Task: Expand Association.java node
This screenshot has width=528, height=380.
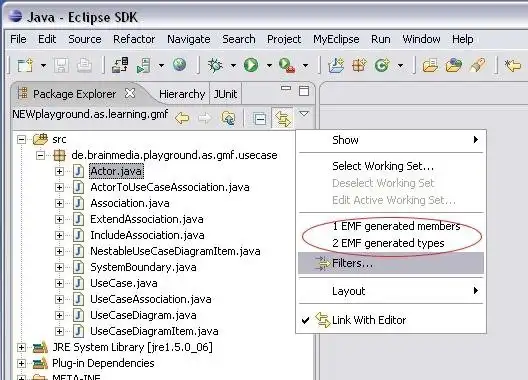Action: pyautogui.click(x=59, y=203)
